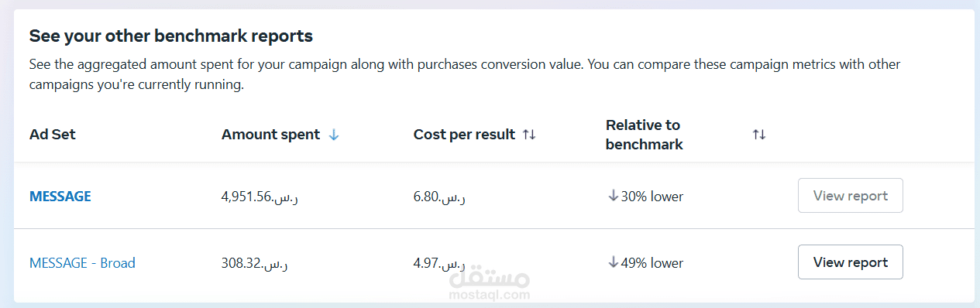Click the sort arrows for Relative to benchmark
This screenshot has width=980, height=308.
tap(759, 135)
